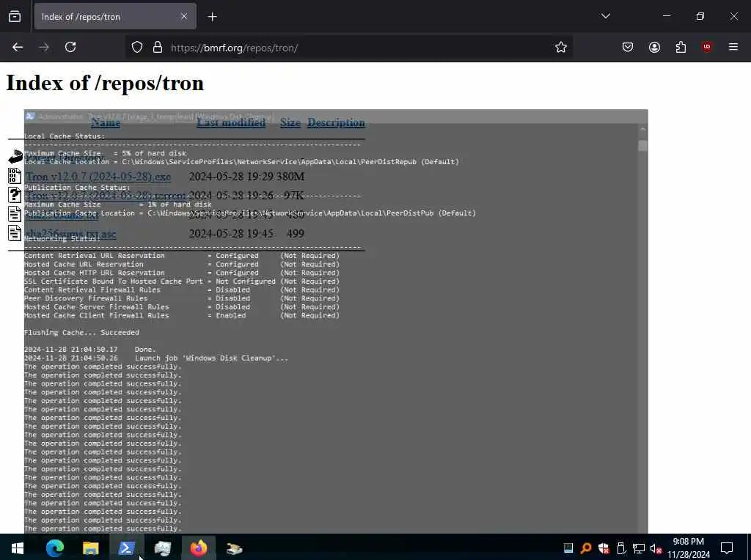Switch to the PowerShell window on the taskbar
Image resolution: width=751 pixels, height=560 pixels.
pyautogui.click(x=126, y=548)
